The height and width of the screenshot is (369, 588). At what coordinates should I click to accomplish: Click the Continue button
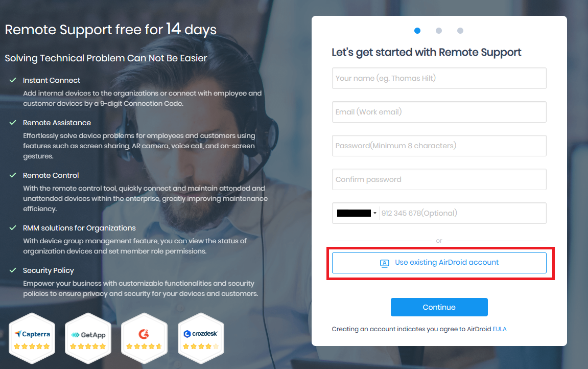tap(439, 307)
